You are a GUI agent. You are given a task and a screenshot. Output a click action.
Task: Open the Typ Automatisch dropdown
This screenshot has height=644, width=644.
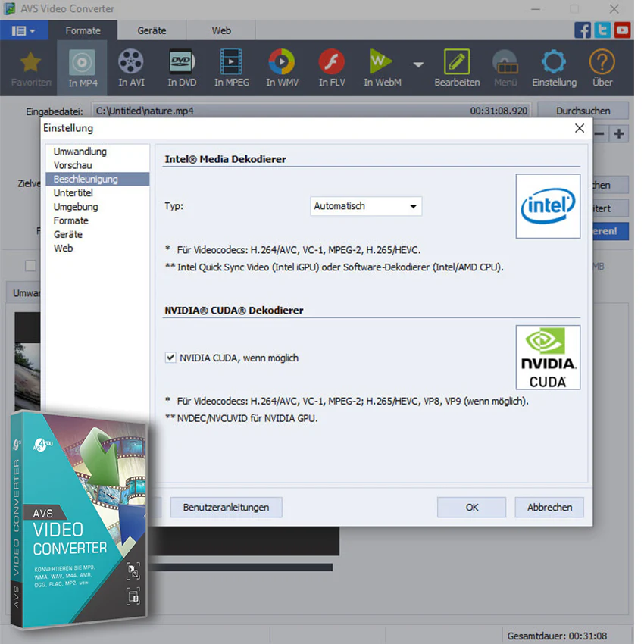tap(365, 206)
